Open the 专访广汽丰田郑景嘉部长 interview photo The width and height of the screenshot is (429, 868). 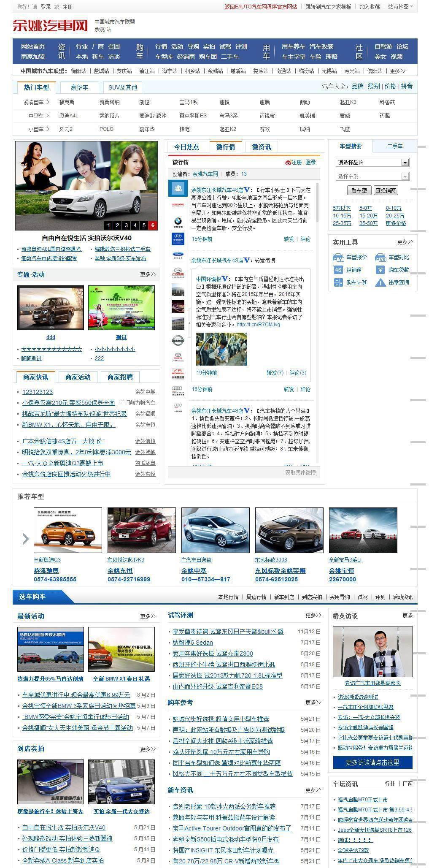click(x=372, y=652)
